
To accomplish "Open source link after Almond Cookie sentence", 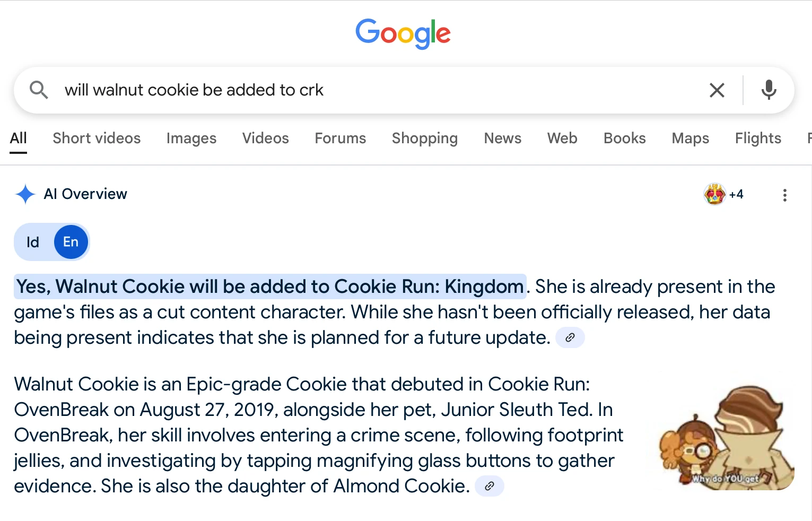I will click(489, 486).
